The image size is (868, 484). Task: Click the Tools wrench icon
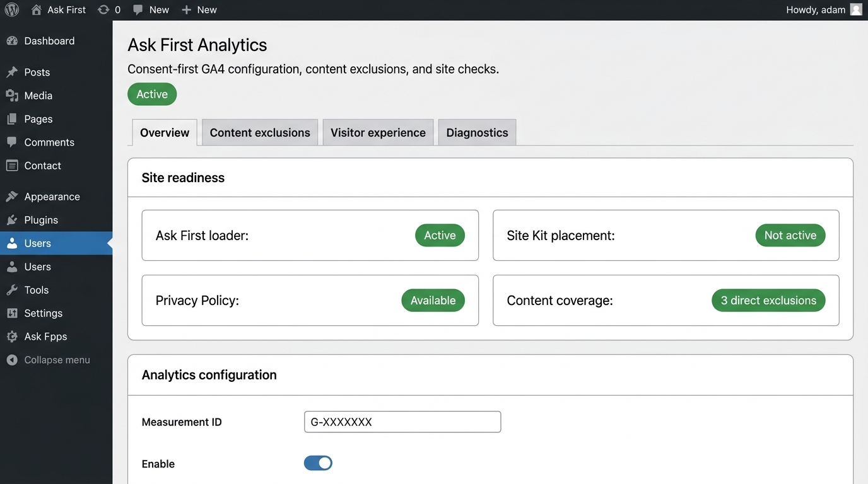pyautogui.click(x=12, y=290)
